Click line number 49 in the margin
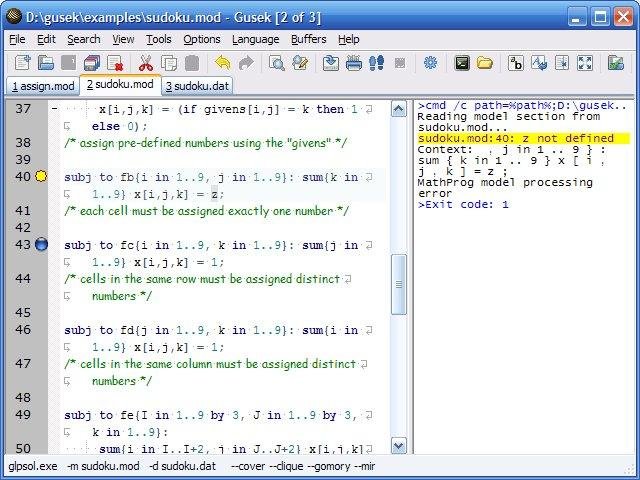 click(x=23, y=415)
